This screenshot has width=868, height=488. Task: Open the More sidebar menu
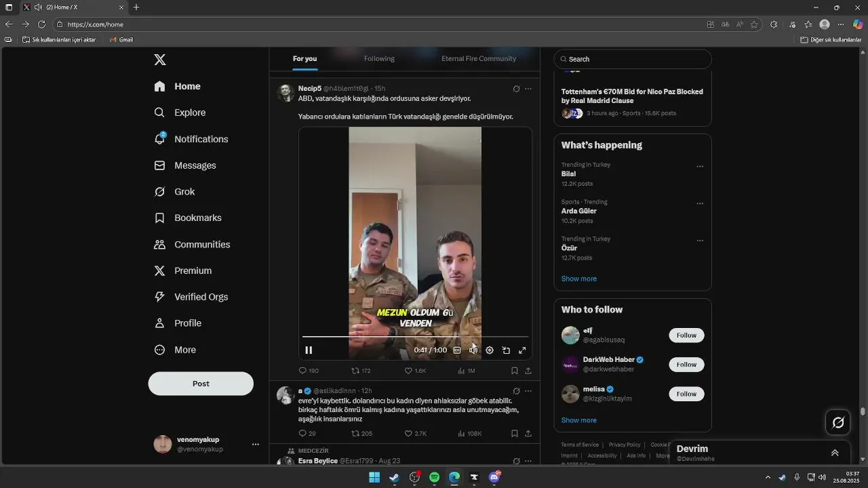pyautogui.click(x=175, y=350)
